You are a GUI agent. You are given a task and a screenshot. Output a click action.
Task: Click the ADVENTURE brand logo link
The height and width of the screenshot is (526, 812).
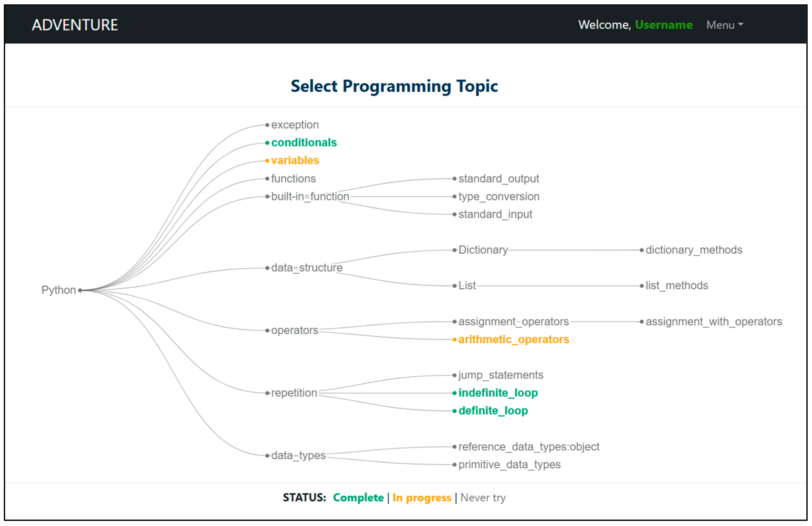[x=75, y=25]
